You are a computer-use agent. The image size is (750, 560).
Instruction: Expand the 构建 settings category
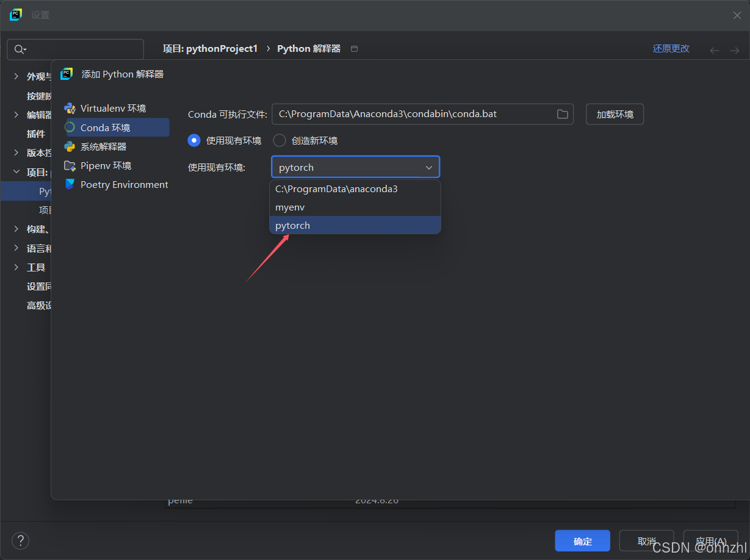point(16,229)
